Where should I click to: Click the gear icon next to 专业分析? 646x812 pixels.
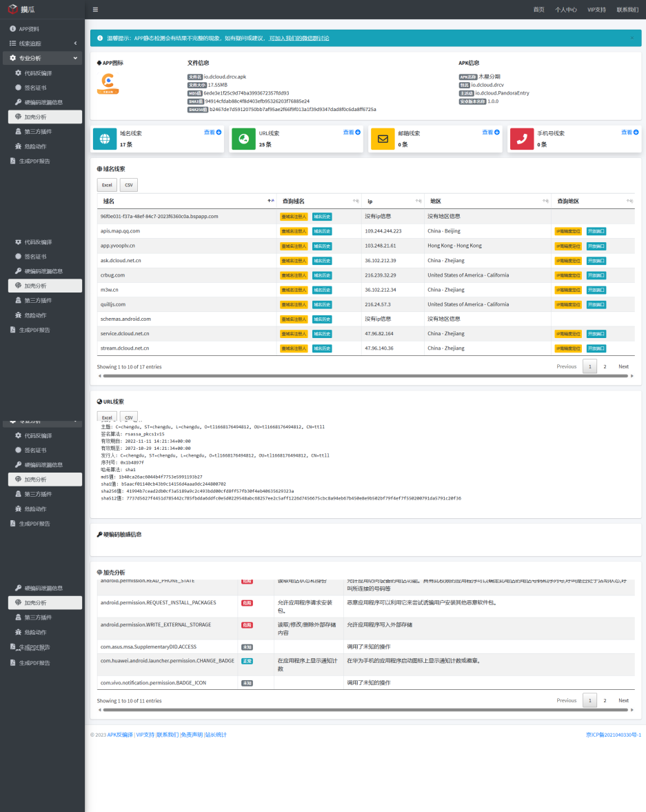[x=13, y=58]
